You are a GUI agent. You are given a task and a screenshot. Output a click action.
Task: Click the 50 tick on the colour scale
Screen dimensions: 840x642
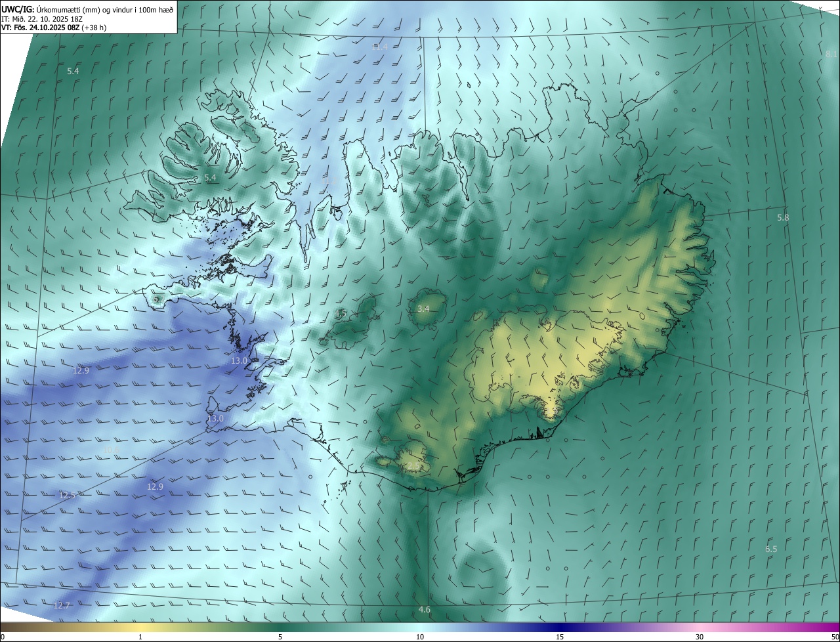pos(835,637)
